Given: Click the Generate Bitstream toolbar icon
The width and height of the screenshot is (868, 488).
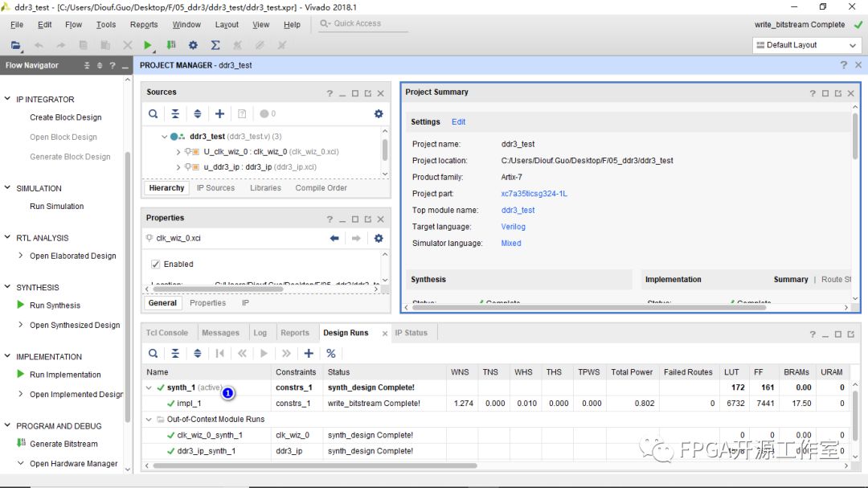Looking at the screenshot, I should 171,46.
